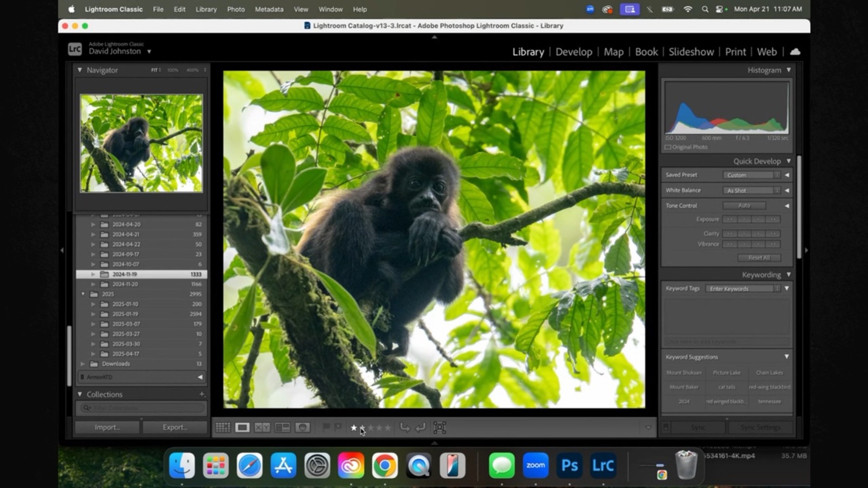Open Compare view using the XY icon
868x488 pixels.
coord(261,427)
